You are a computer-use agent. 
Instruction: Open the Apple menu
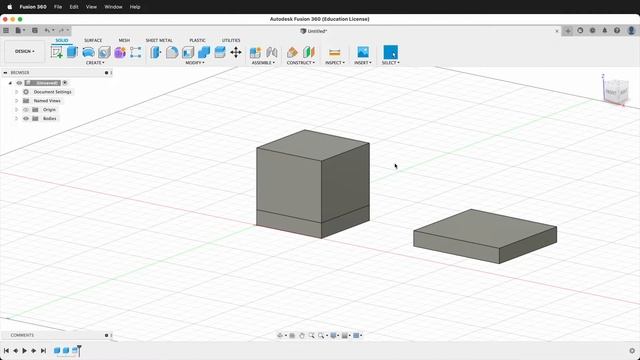[x=9, y=7]
